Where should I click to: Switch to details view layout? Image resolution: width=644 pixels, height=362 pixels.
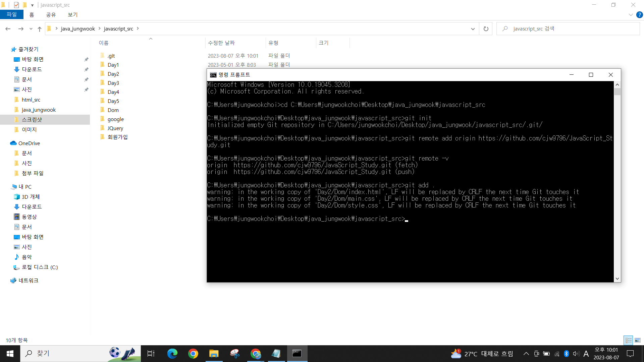[628, 340]
